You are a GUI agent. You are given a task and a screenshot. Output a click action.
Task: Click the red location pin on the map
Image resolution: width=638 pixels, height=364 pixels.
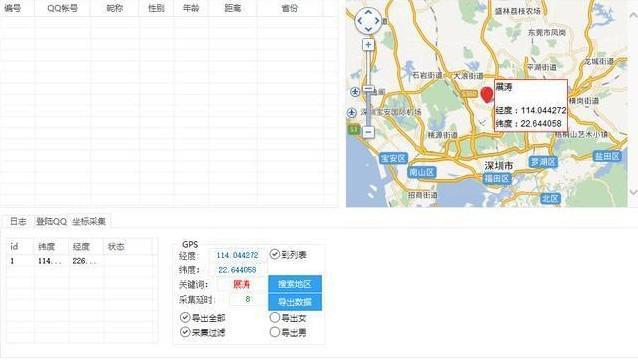click(487, 94)
